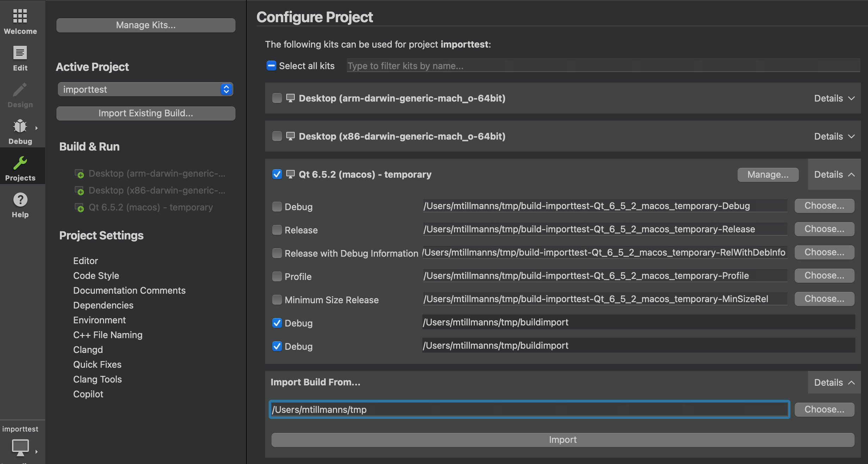This screenshot has width=868, height=464.
Task: Click the temporary-MinSizeRel build directory field
Action: 605,299
